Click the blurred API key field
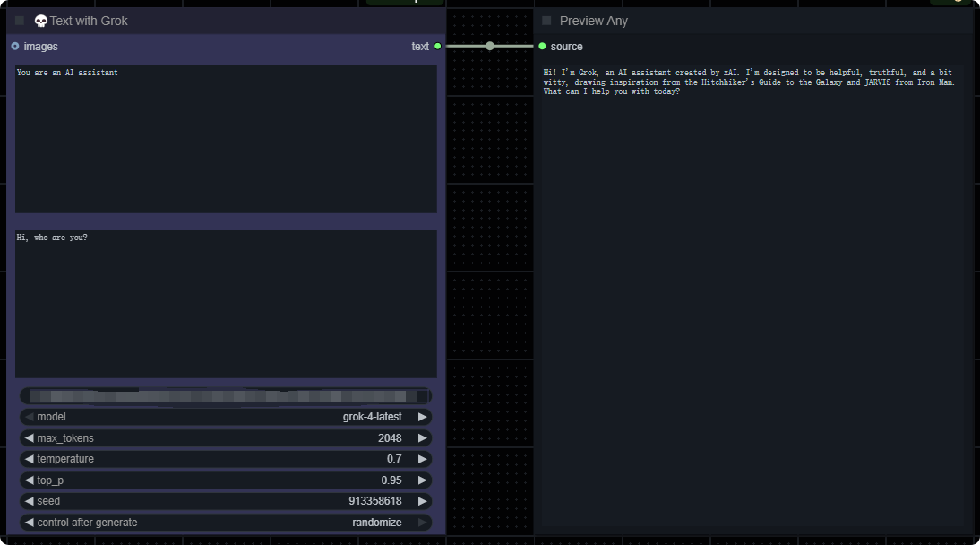This screenshot has width=980, height=545. (226, 395)
